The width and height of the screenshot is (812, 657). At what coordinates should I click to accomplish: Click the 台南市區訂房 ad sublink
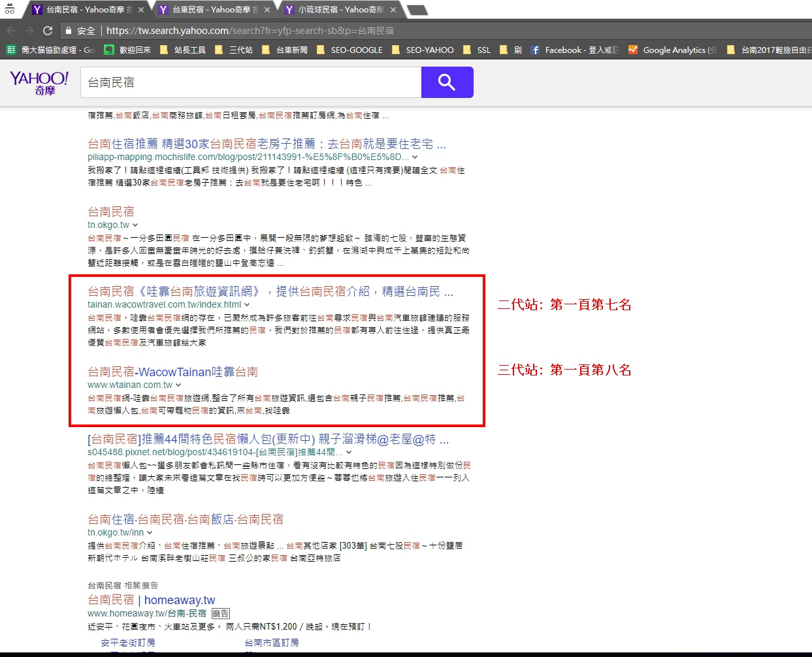tap(272, 643)
